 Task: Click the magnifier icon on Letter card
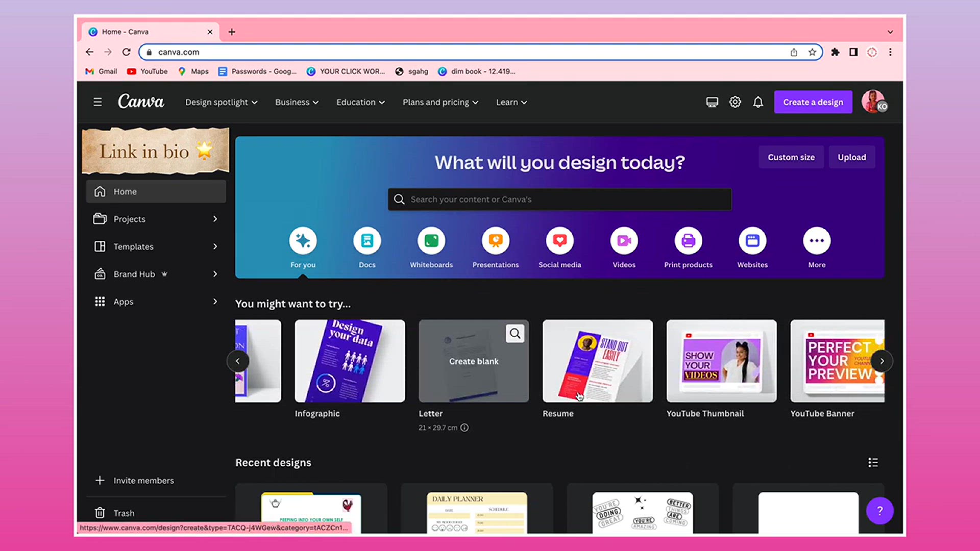[x=515, y=334]
